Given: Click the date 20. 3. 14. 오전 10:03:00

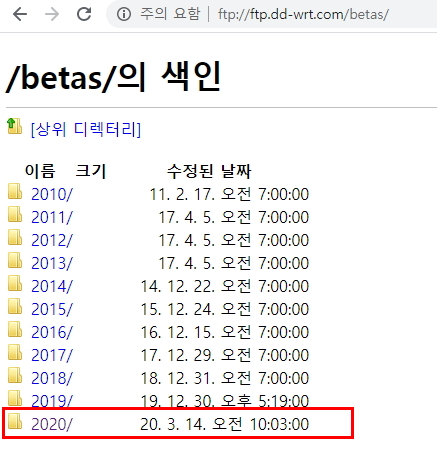Looking at the screenshot, I should [x=225, y=424].
